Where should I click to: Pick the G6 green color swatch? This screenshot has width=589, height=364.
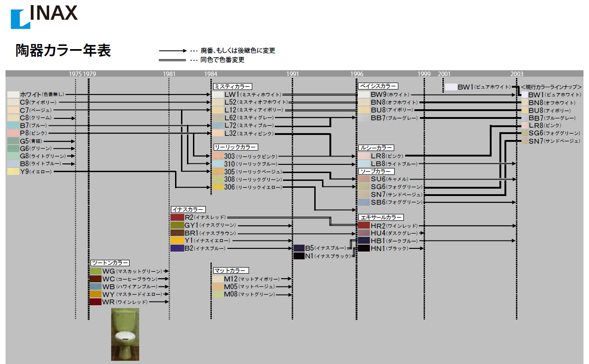(x=13, y=149)
